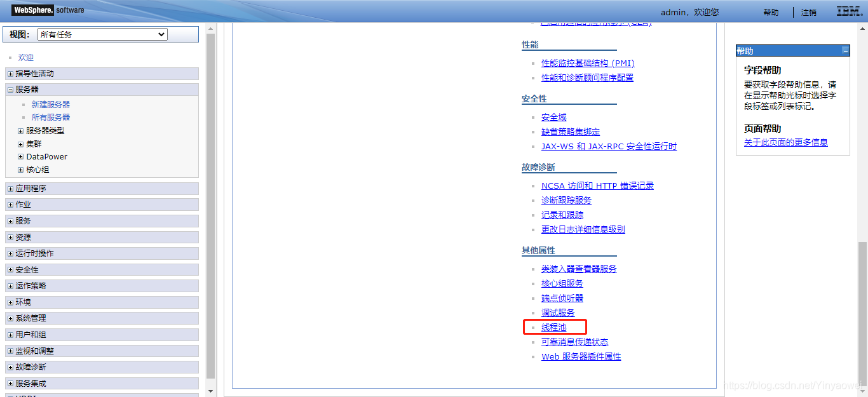Open the 调试服务 link
Screen dimensions: 868x397
558,313
